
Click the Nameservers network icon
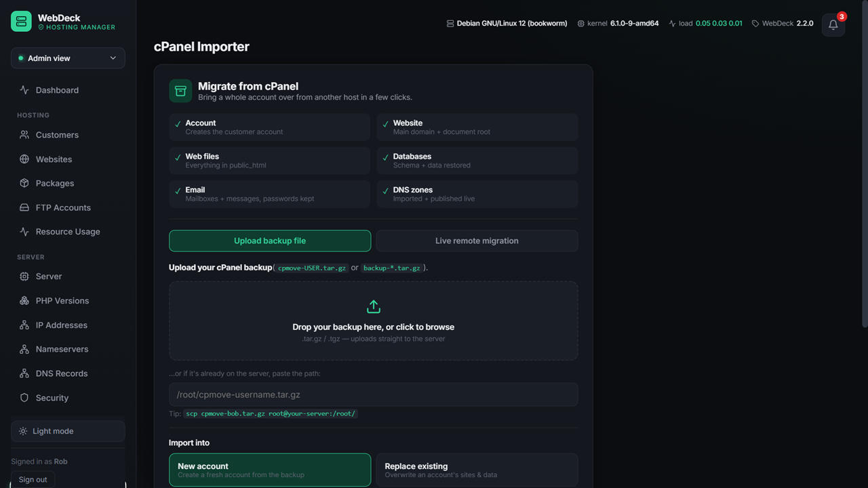coord(24,349)
